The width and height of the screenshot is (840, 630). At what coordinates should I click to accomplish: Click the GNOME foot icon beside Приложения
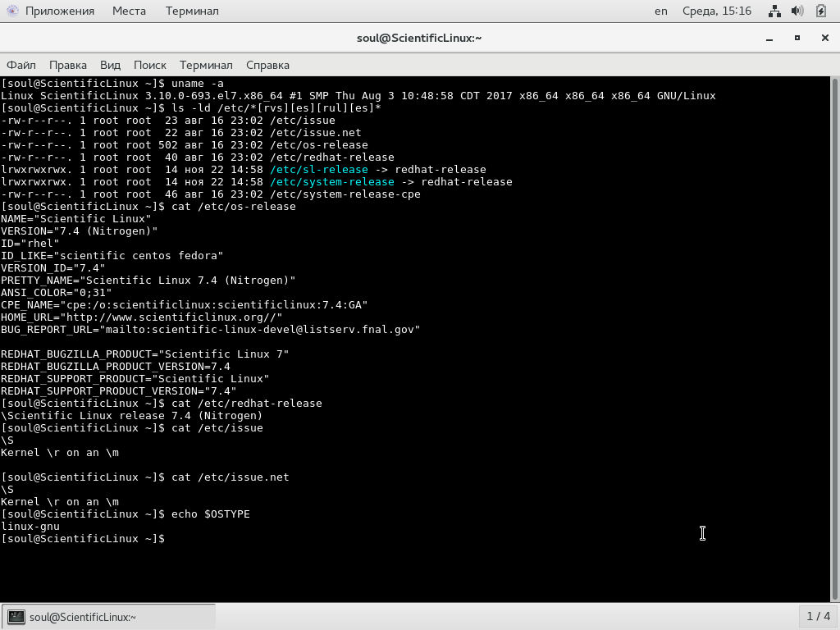[x=11, y=11]
